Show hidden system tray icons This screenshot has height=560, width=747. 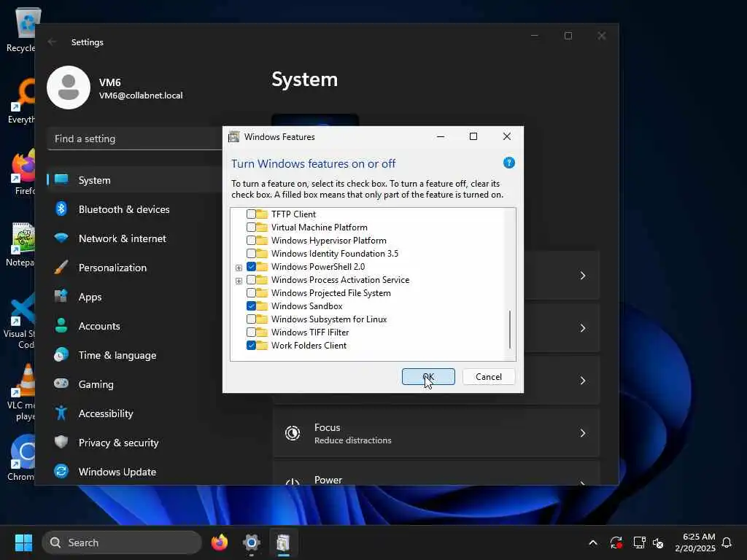(x=593, y=542)
